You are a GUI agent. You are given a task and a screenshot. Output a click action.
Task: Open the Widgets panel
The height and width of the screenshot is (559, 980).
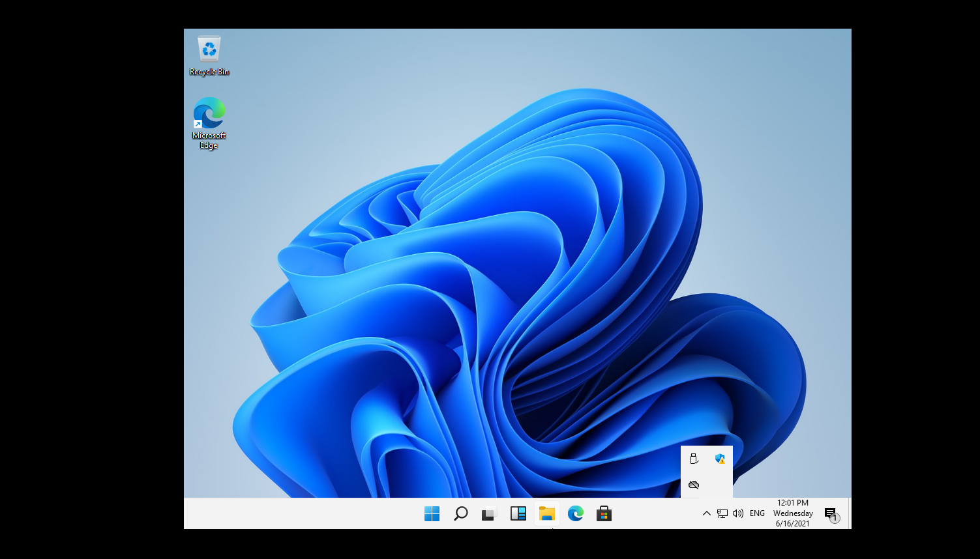[x=518, y=513]
